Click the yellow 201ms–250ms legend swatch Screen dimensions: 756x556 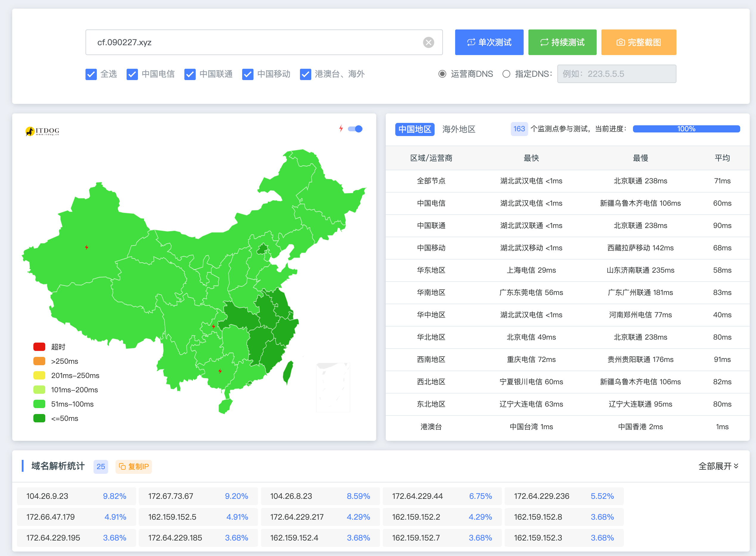[x=39, y=375]
